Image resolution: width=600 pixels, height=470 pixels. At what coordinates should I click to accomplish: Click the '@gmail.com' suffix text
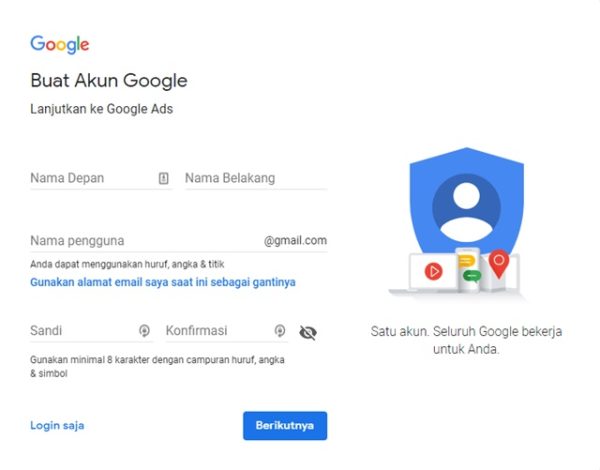[x=295, y=241]
